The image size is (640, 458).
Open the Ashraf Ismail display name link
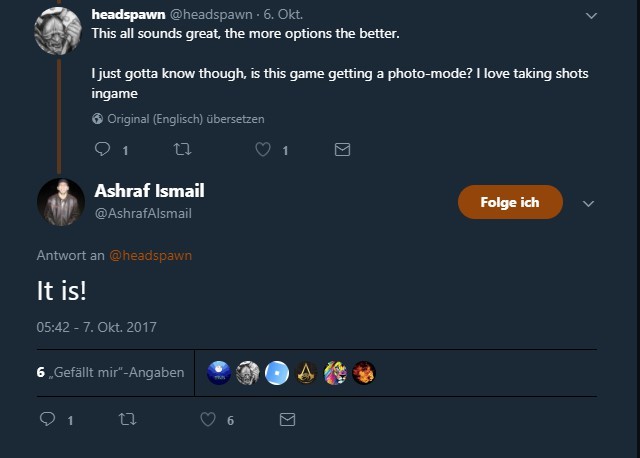pyautogui.click(x=149, y=191)
